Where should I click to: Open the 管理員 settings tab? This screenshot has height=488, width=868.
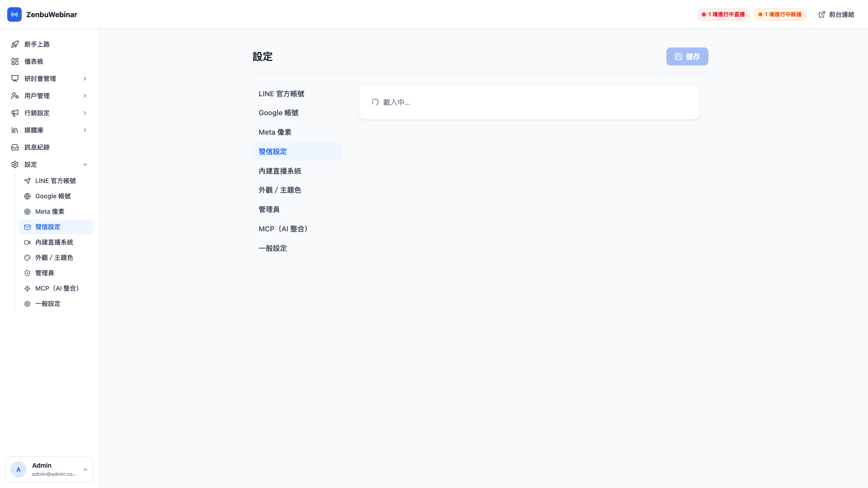pyautogui.click(x=297, y=209)
